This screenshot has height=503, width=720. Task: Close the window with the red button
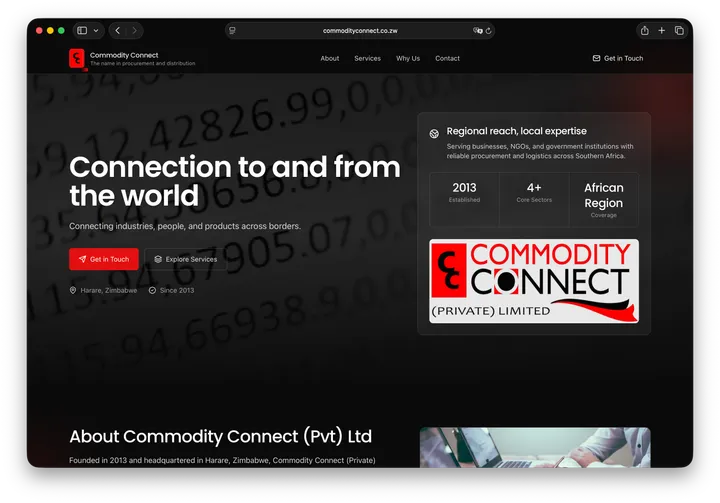(39, 31)
